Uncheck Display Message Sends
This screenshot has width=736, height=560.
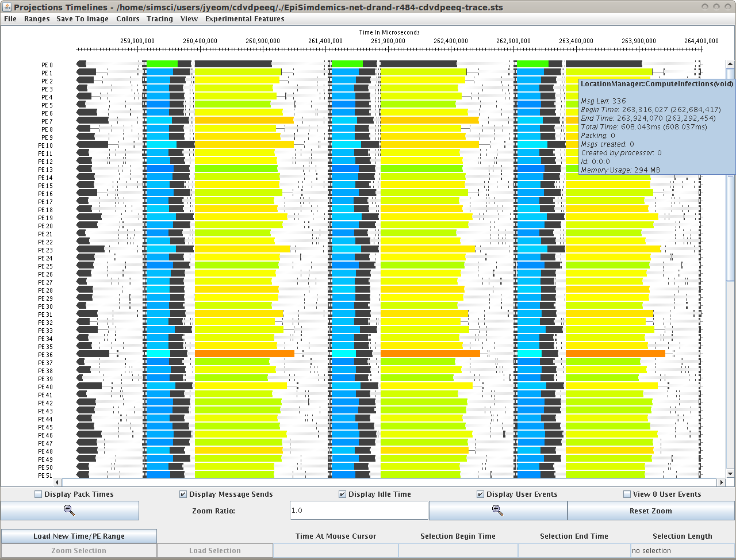click(x=183, y=494)
